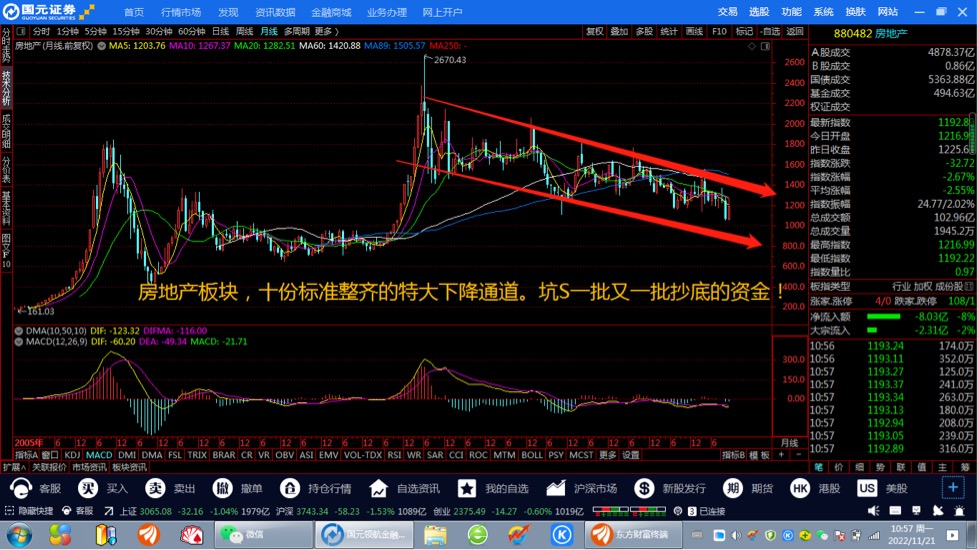This screenshot has width=977, height=550.
Task: Click the 上证 index status entry
Action: pos(196,511)
